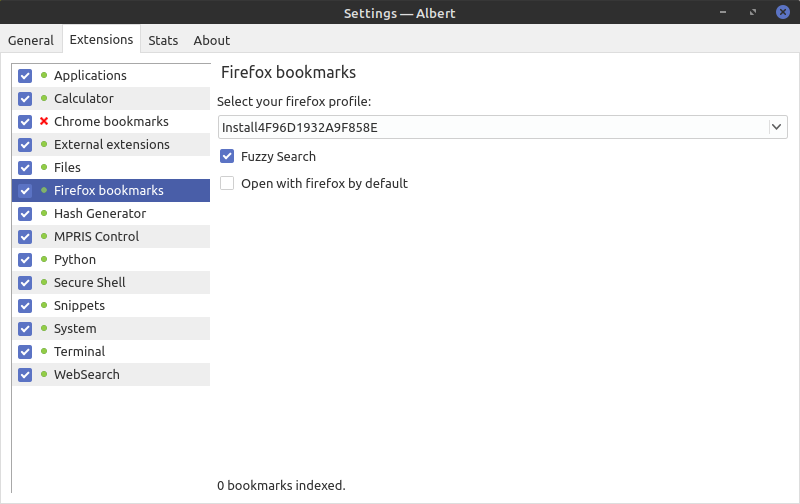The image size is (800, 504).
Task: Select Applications in the extensions list
Action: tap(111, 75)
